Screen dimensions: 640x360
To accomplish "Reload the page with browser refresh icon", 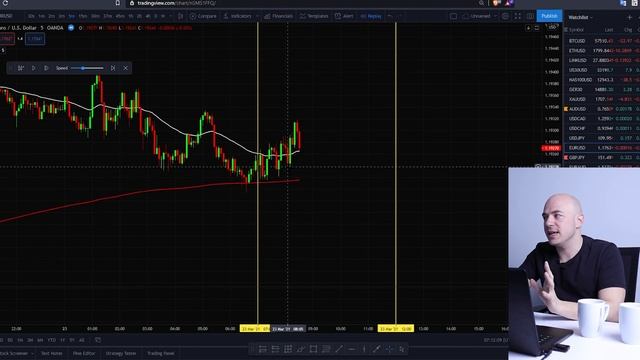I will coord(5,3).
